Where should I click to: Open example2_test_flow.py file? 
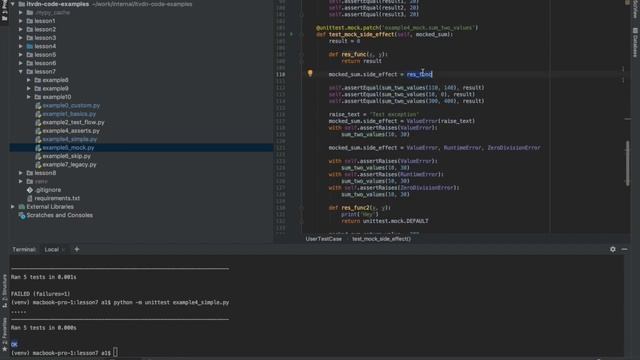pyautogui.click(x=73, y=122)
